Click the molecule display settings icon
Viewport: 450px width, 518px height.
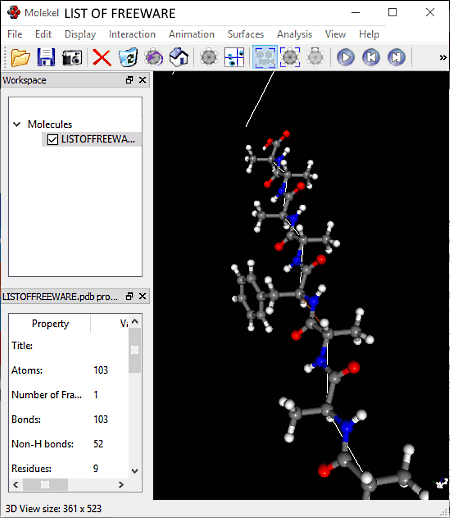point(209,57)
